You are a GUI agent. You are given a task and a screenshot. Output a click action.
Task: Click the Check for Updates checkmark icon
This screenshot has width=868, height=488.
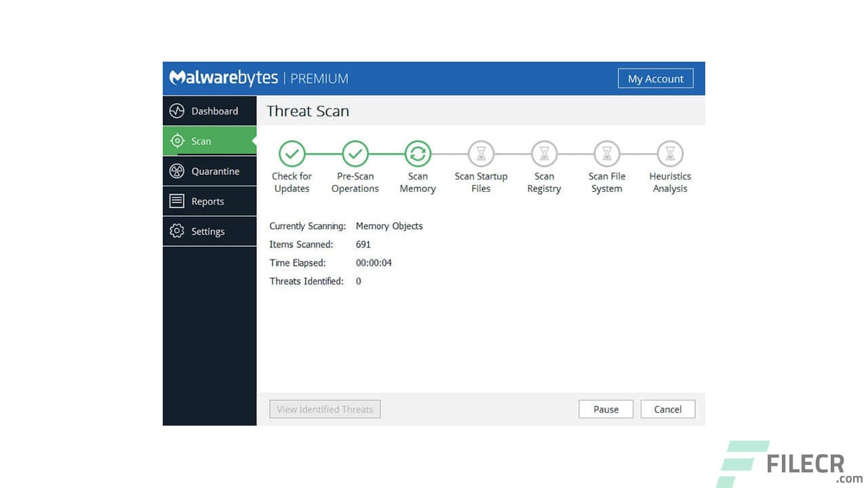tap(292, 153)
